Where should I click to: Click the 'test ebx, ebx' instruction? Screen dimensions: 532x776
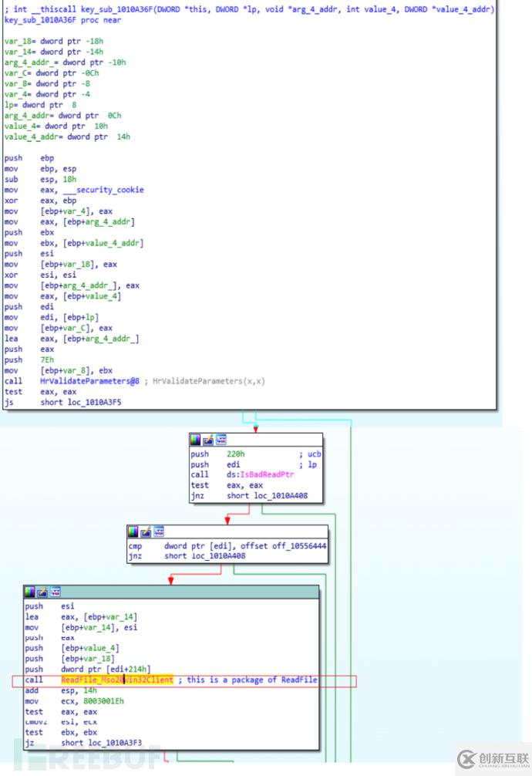point(62,733)
